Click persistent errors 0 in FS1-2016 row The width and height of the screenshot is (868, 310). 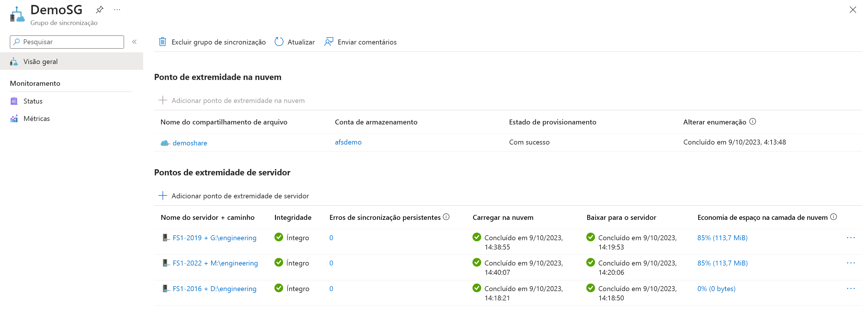tap(331, 288)
